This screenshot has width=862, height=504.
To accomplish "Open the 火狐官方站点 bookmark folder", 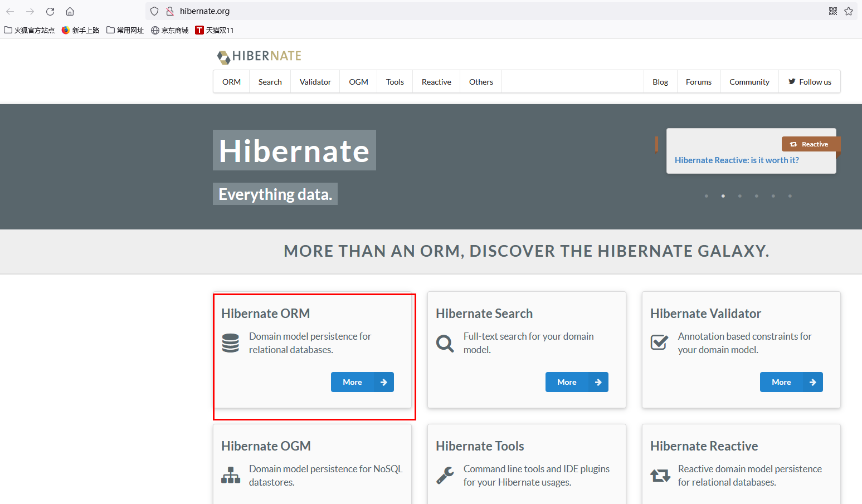I will [x=30, y=31].
